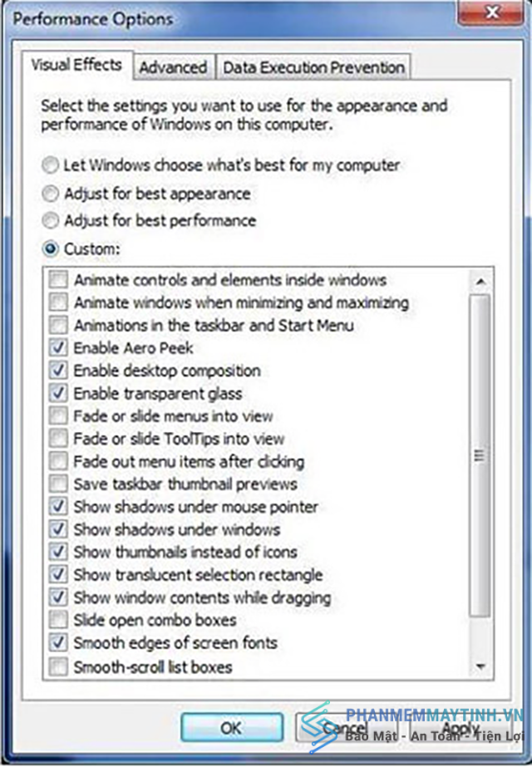Check Slide open combo boxes
This screenshot has width=532, height=767.
tap(58, 620)
